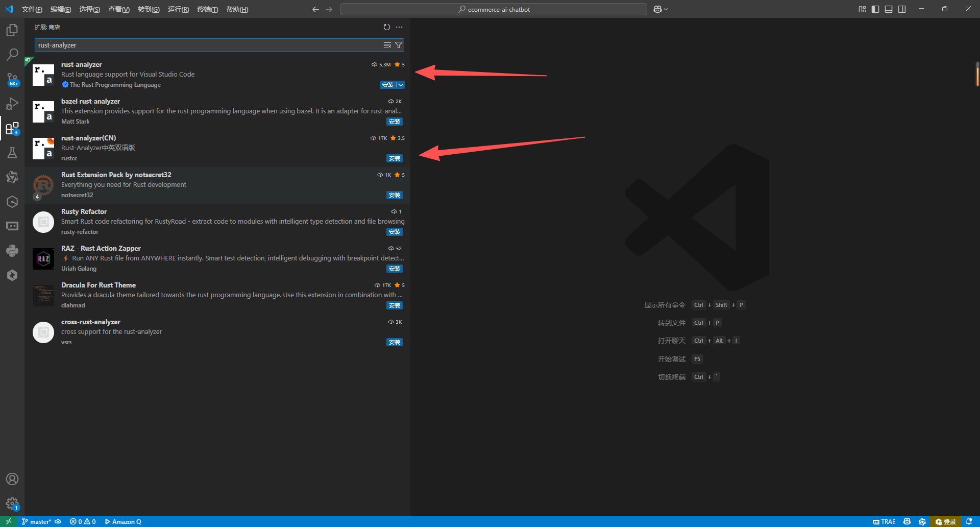This screenshot has width=980, height=527.
Task: Toggle the primary side bar
Action: 875,9
